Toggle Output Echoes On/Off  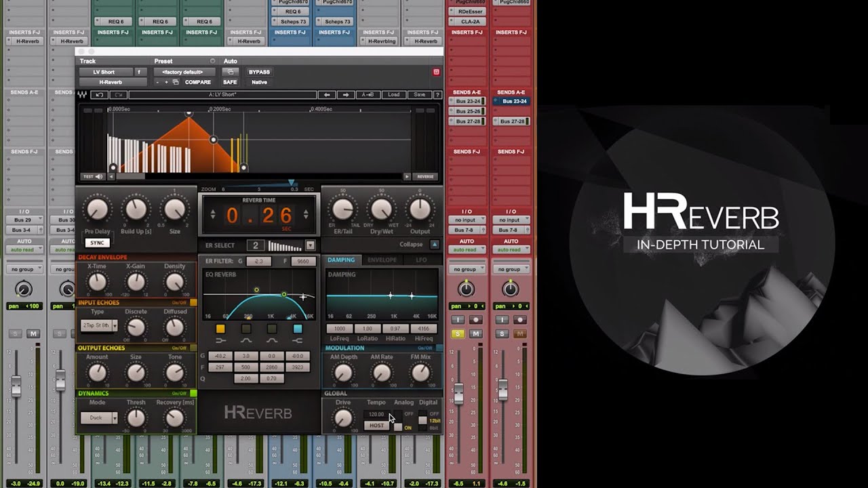pyautogui.click(x=193, y=348)
